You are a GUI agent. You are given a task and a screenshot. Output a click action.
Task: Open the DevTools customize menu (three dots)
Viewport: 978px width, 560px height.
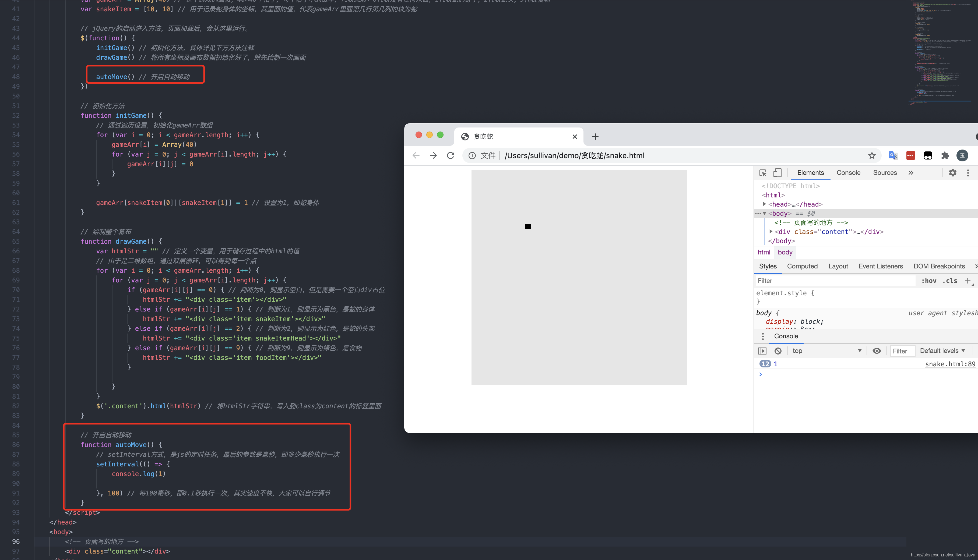968,173
